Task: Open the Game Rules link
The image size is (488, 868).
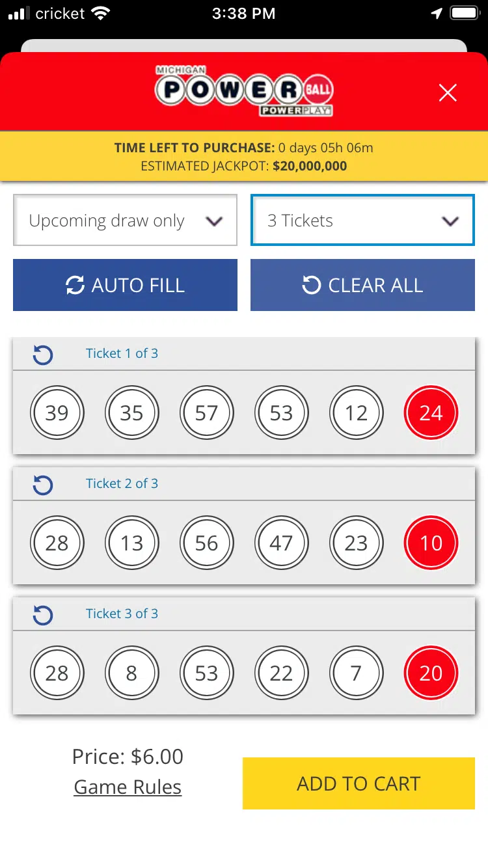Action: coord(128,787)
